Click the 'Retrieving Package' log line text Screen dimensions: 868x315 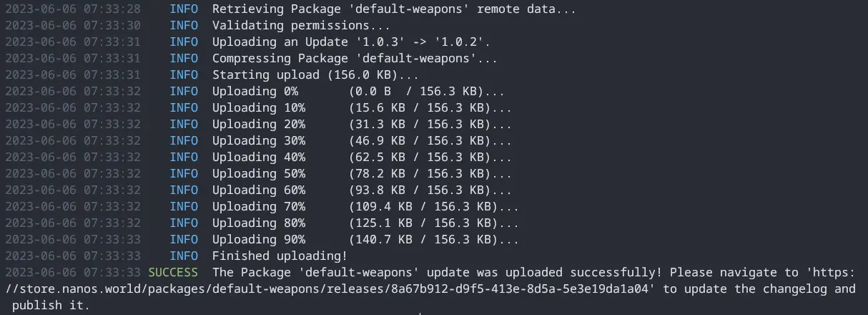[394, 9]
